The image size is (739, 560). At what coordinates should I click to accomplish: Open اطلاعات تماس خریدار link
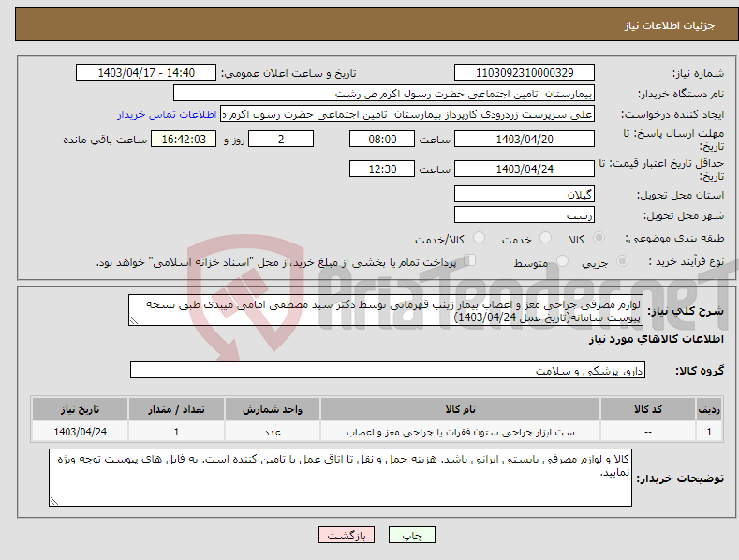167,114
